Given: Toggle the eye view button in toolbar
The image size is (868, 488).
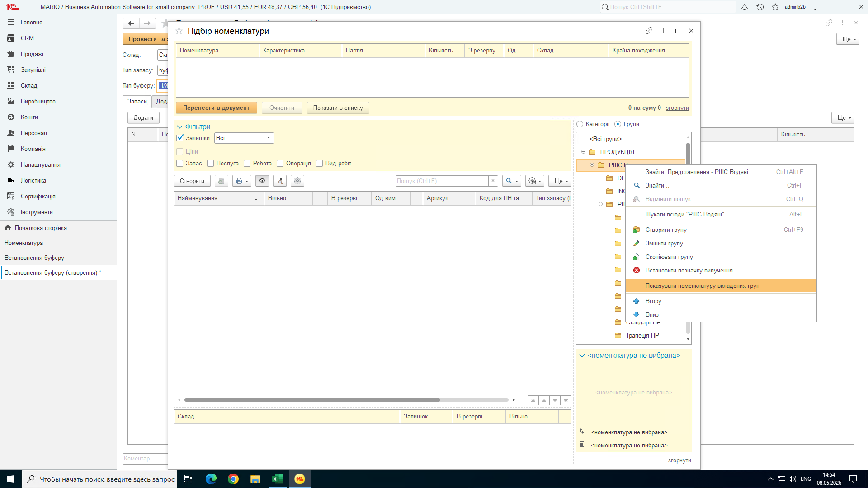Looking at the screenshot, I should click(x=262, y=181).
